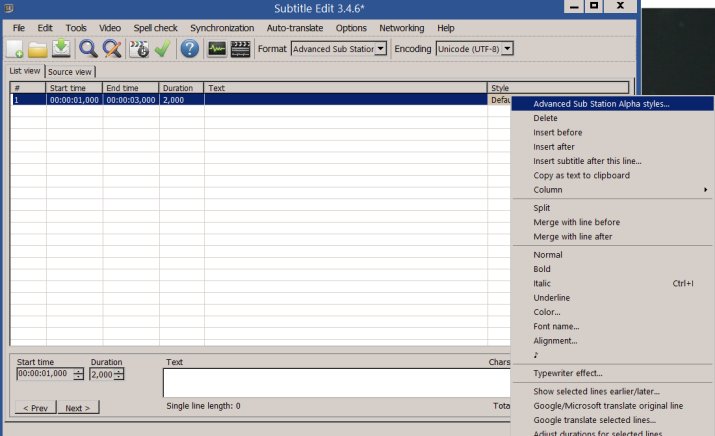
Task: Select end time cell 00:00:03,000
Action: [x=131, y=100]
